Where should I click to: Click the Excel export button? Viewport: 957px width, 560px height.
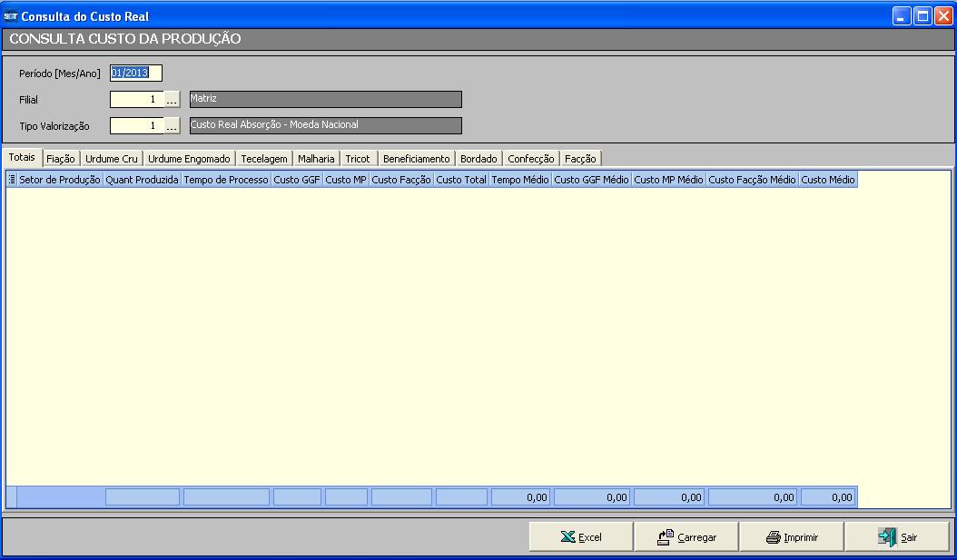click(581, 537)
